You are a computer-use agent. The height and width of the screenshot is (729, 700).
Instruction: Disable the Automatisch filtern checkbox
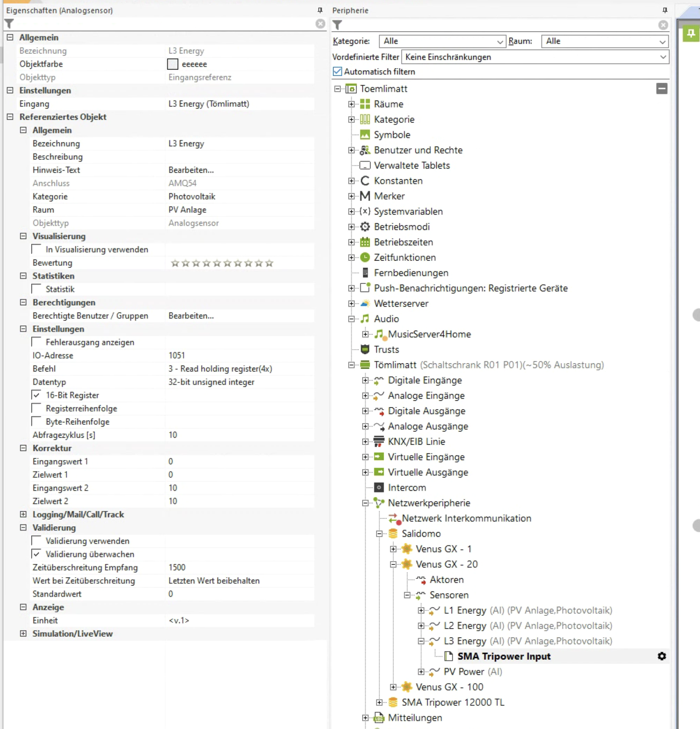click(337, 71)
